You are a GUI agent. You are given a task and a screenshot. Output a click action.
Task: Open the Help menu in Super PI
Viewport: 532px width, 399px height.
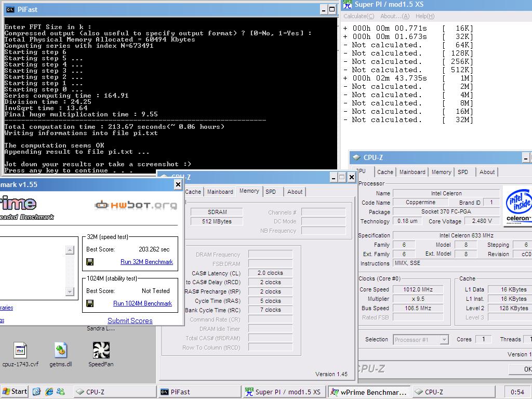pos(425,16)
